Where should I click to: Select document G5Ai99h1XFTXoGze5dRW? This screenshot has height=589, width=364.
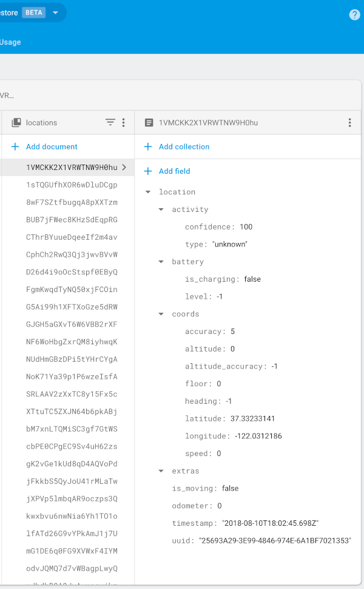pos(72,307)
